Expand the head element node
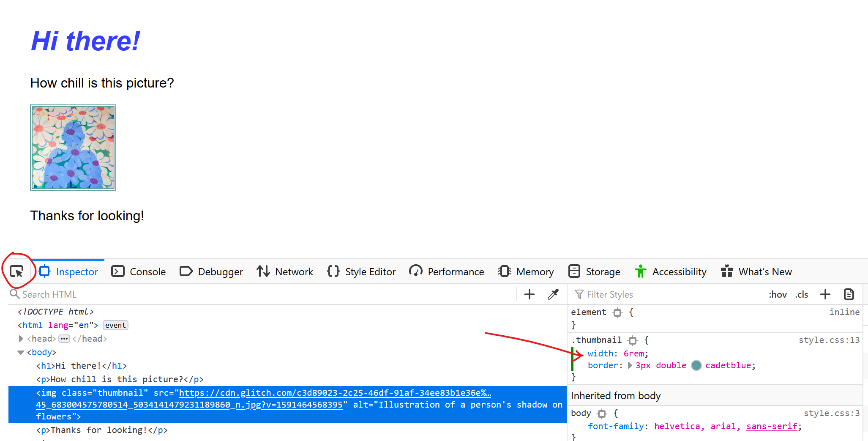 pos(21,339)
